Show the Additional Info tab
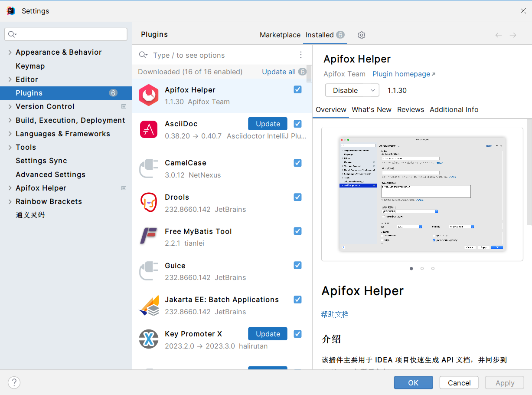The height and width of the screenshot is (395, 532). click(x=454, y=109)
